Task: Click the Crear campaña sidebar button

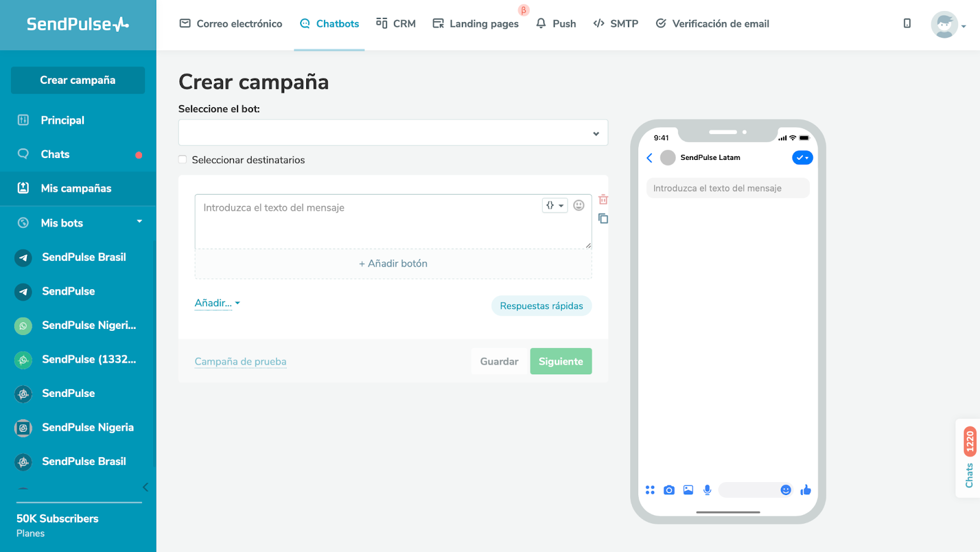Action: point(78,80)
